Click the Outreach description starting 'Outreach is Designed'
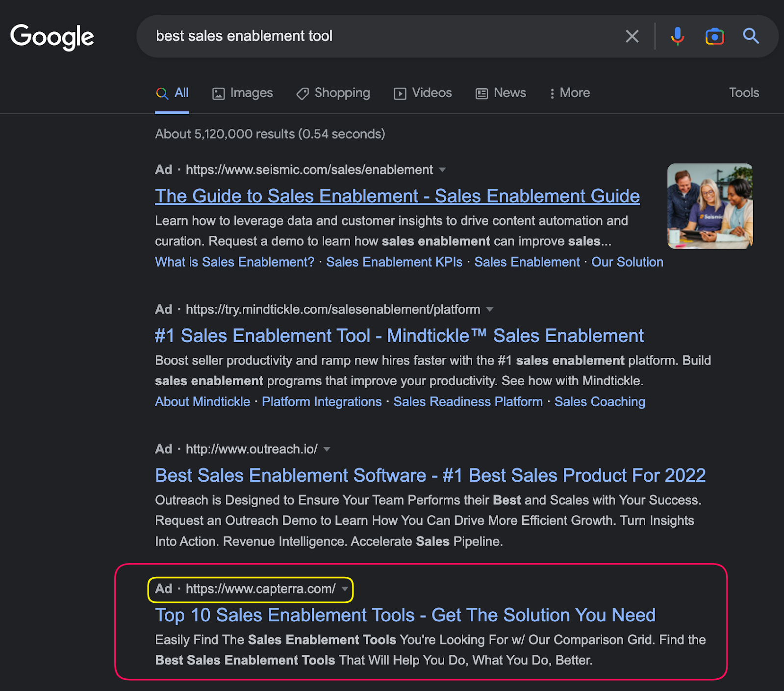 [x=429, y=520]
